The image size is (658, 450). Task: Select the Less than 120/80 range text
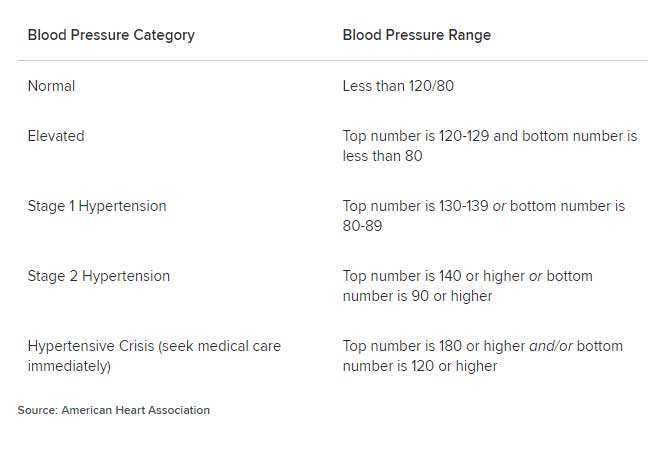coord(398,86)
